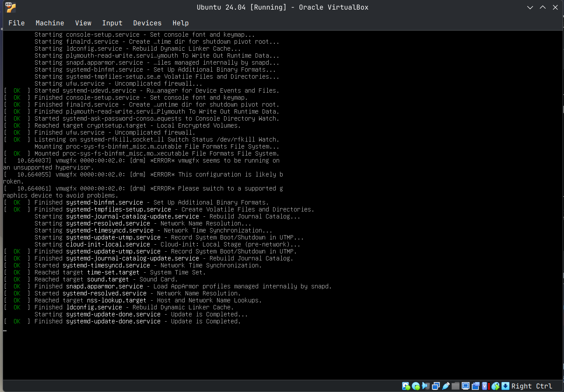Toggle the mouse integration indicator
Screen dimensions: 564x392
coord(495,386)
